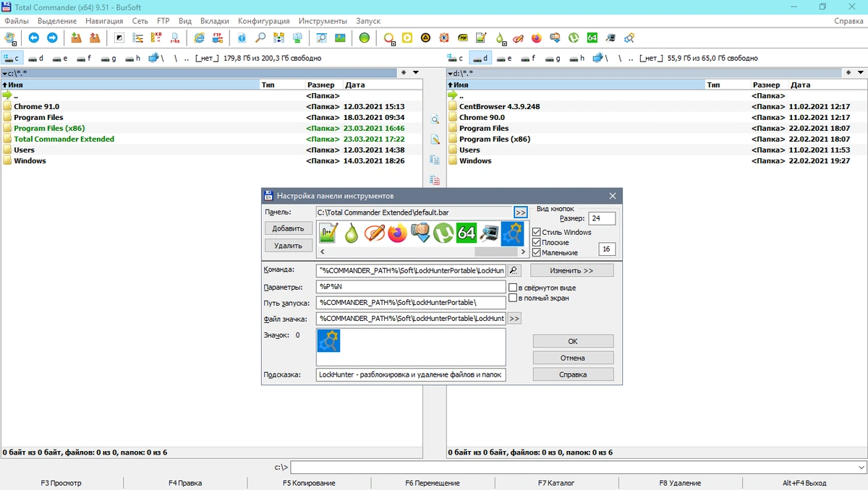
Task: Open left panel directory history arrow
Action: 415,73
